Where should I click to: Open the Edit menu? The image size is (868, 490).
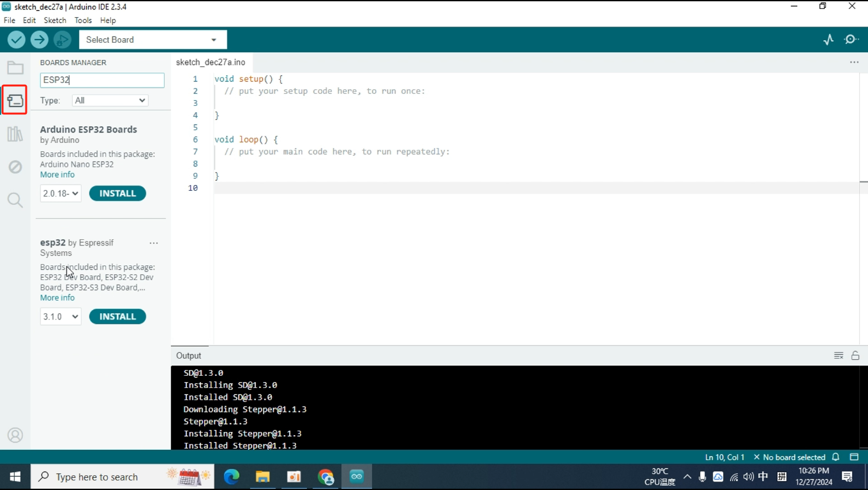[29, 20]
